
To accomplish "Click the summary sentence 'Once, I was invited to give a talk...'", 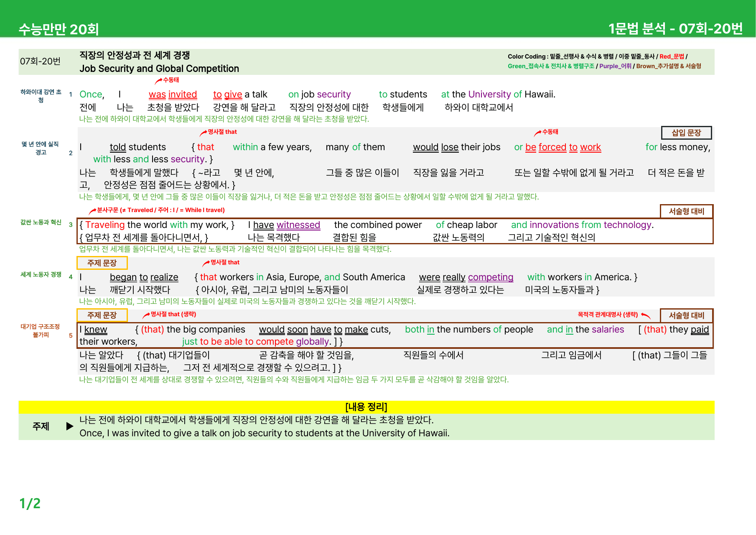I will pos(265,433).
